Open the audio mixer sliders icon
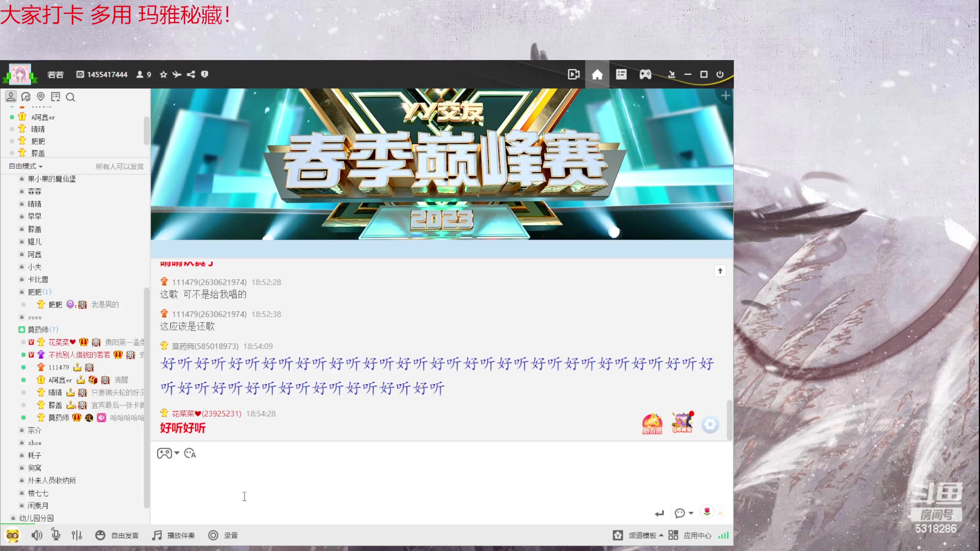The height and width of the screenshot is (551, 980). pos(77,535)
